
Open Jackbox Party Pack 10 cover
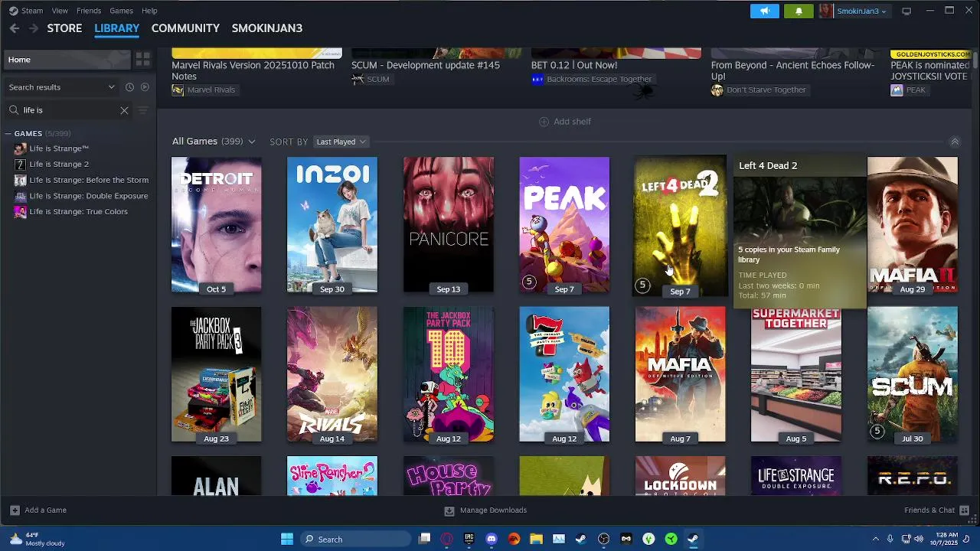click(x=449, y=374)
